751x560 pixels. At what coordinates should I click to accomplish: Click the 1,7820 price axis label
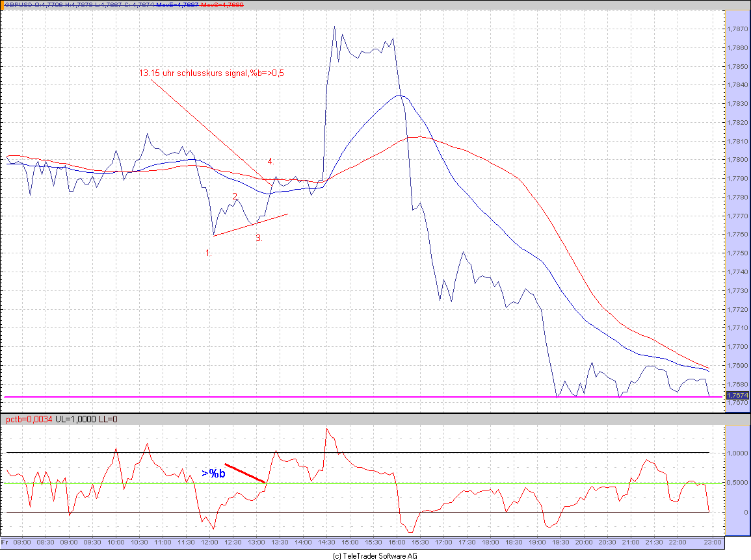click(x=737, y=123)
